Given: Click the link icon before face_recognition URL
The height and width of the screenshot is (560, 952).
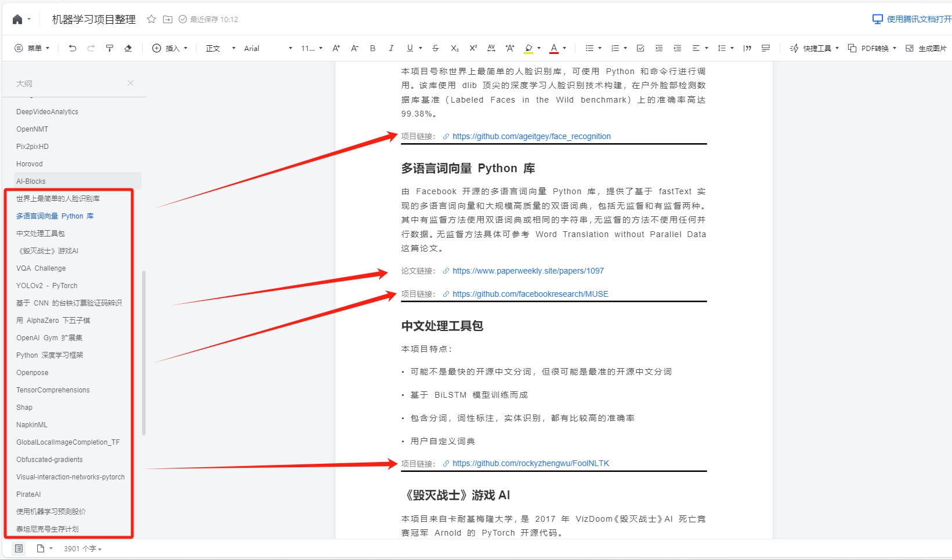Looking at the screenshot, I should pyautogui.click(x=446, y=137).
